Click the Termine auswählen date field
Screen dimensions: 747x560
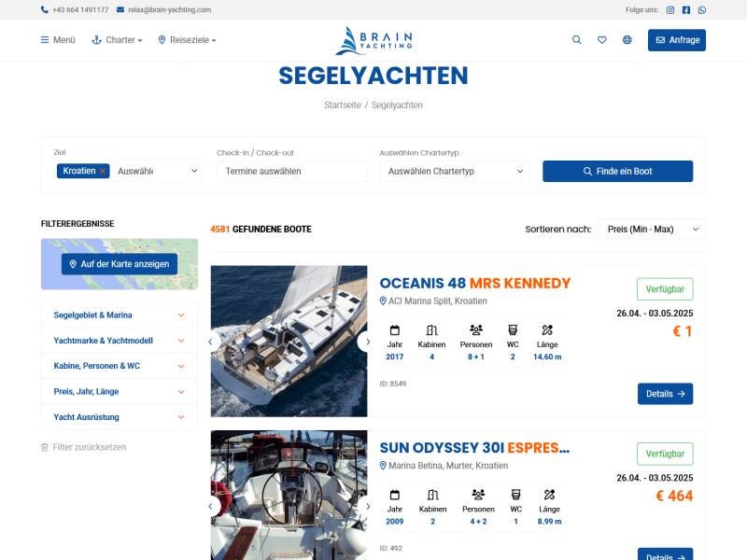[x=292, y=171]
